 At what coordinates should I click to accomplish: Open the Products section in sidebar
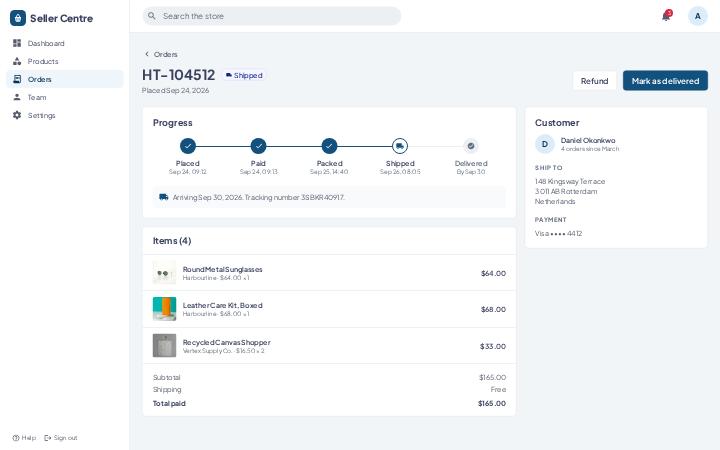(x=65, y=61)
